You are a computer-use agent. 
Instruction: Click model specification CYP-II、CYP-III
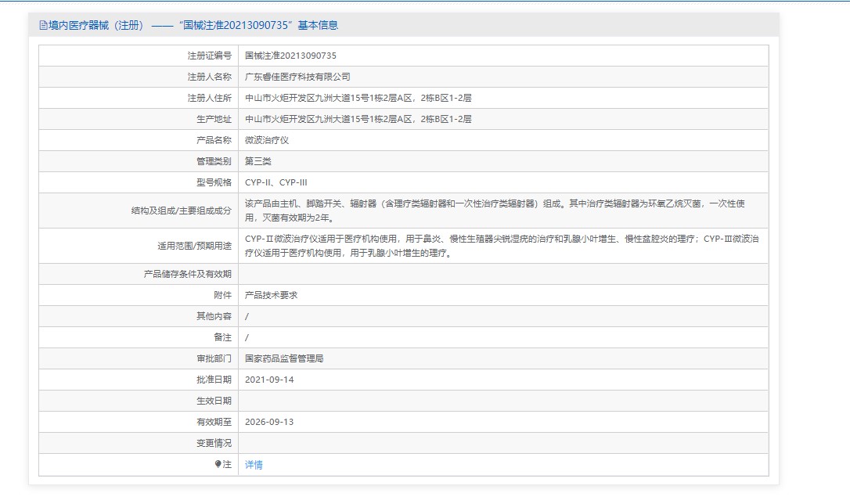coord(271,182)
